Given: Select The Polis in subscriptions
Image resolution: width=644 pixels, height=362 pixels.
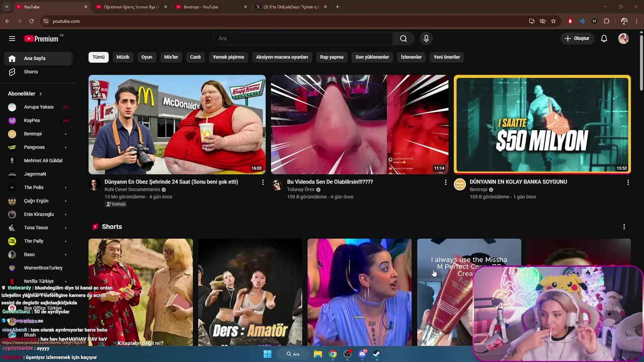Looking at the screenshot, I should pos(39,188).
